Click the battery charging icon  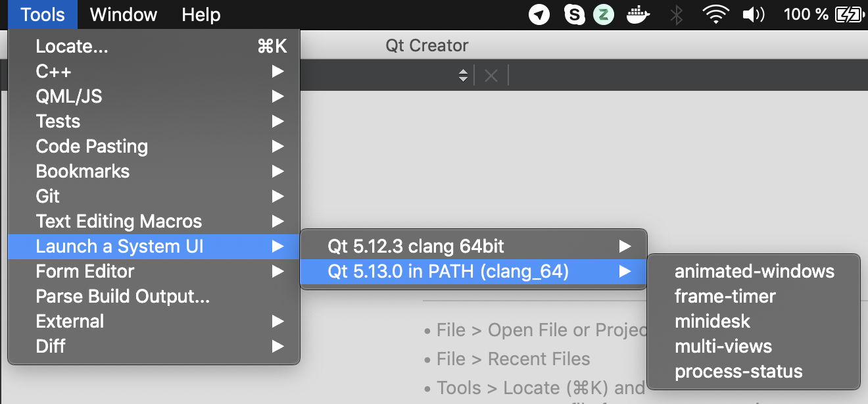coord(849,14)
